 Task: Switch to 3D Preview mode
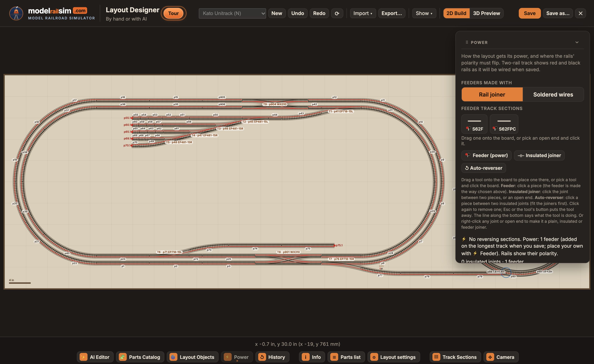(486, 13)
